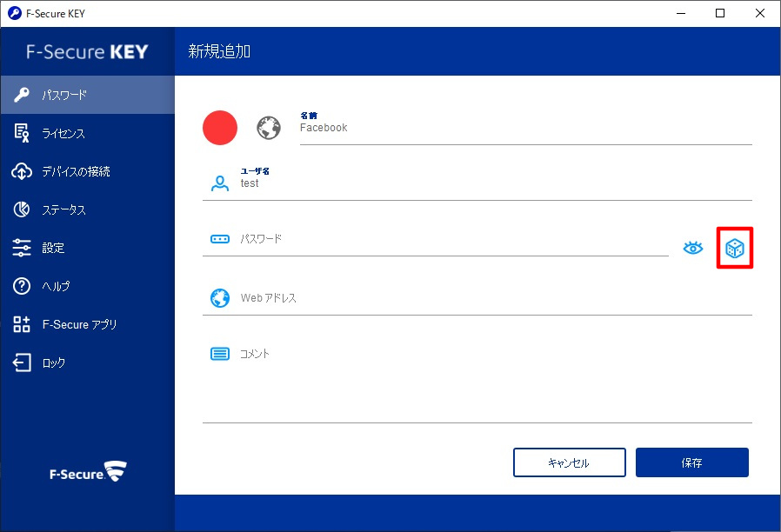Click the F-Secure アプリ grid icon
This screenshot has width=781, height=532.
(x=22, y=324)
